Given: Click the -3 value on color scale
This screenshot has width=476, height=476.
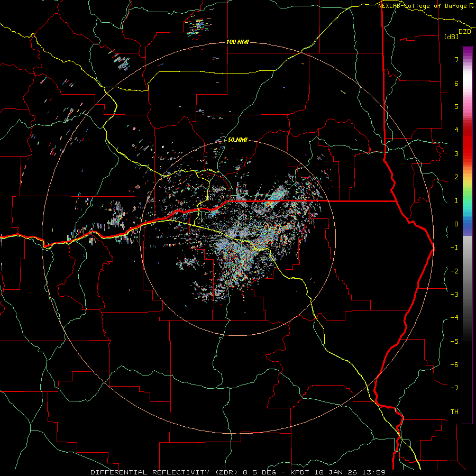Looking at the screenshot, I should coord(454,294).
